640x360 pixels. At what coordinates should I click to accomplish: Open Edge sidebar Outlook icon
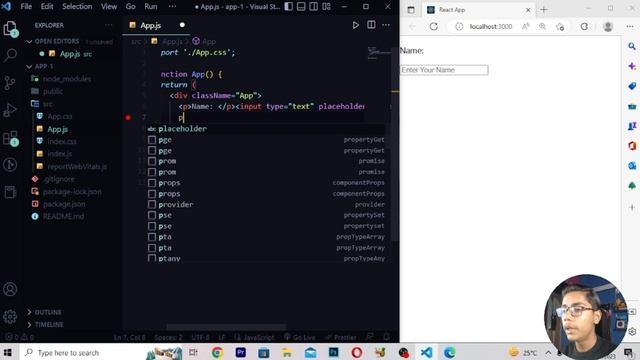point(632,166)
